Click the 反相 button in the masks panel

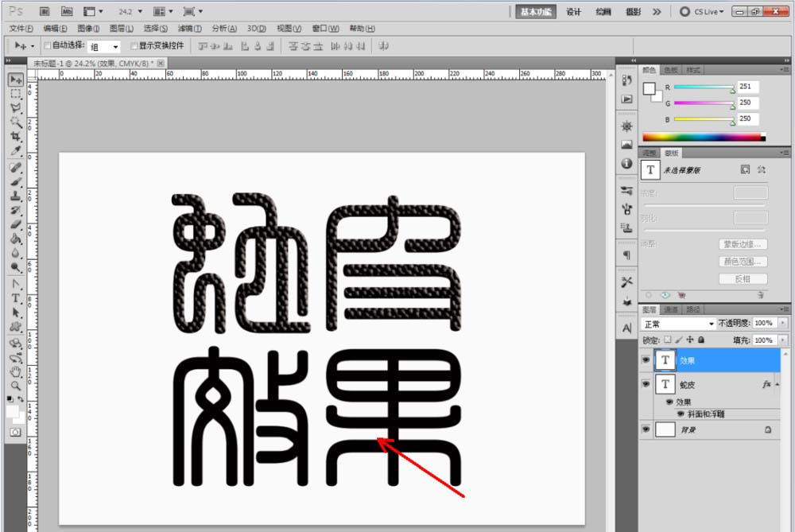[743, 278]
